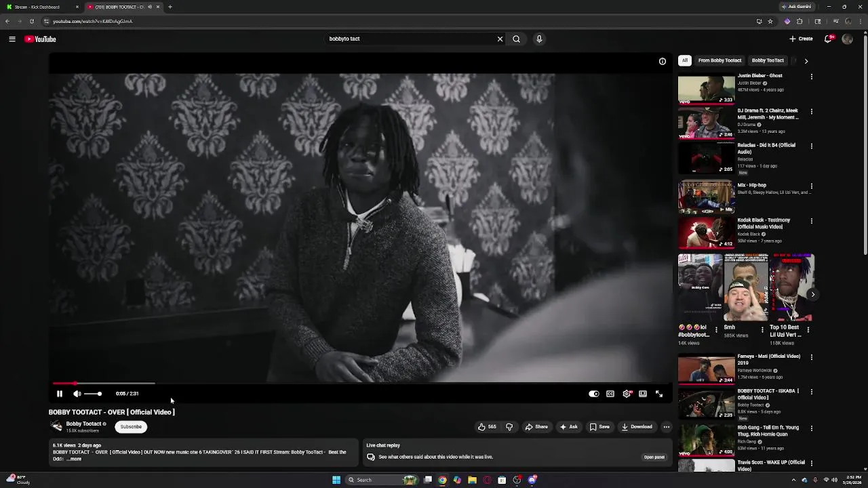Open the taskbar weather widget
The height and width of the screenshot is (488, 868).
(x=18, y=480)
